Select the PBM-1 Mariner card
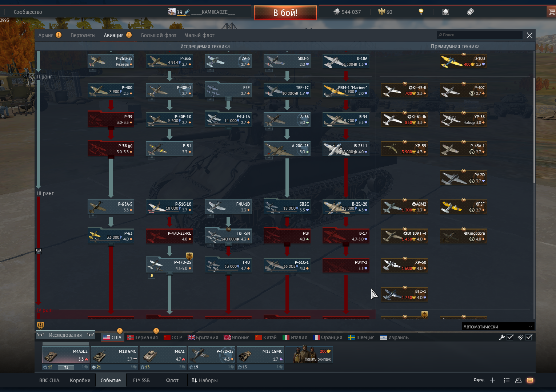The image size is (556, 392). coord(346,90)
